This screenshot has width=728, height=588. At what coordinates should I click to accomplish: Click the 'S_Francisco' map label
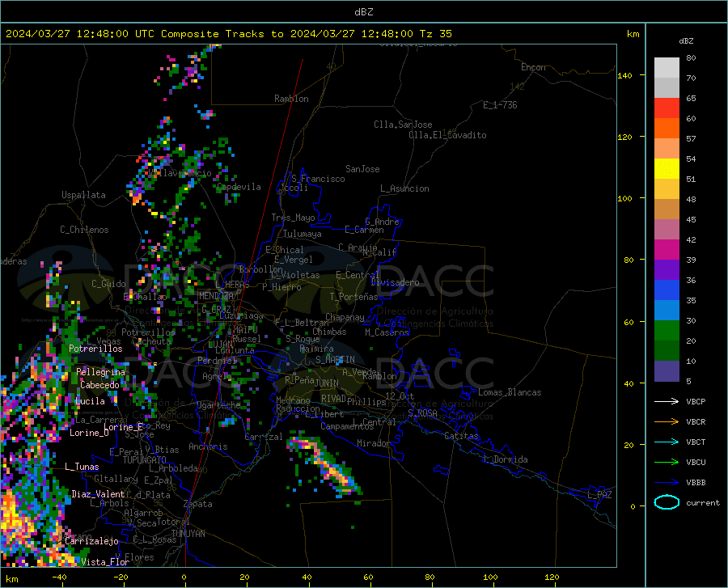point(318,179)
